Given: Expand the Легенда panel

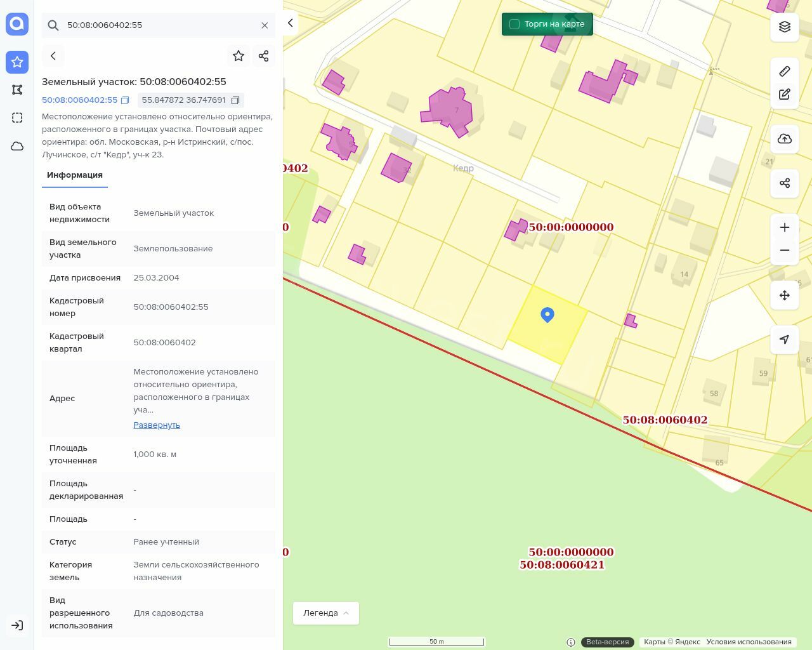Looking at the screenshot, I should pyautogui.click(x=325, y=613).
